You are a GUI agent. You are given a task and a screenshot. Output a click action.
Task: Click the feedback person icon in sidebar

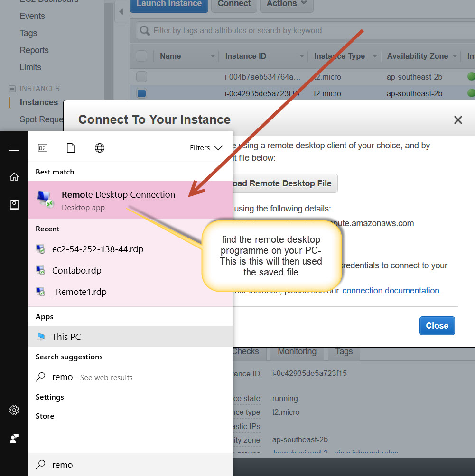14,439
